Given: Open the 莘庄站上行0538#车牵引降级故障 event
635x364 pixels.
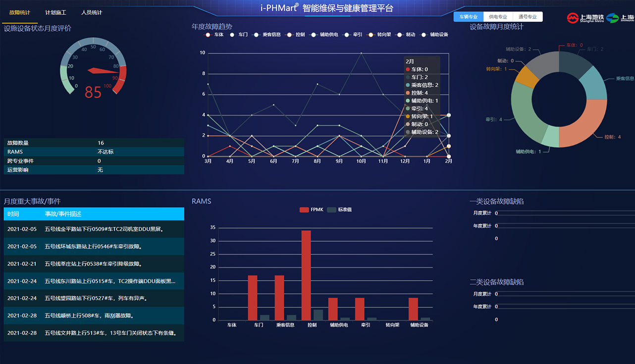Looking at the screenshot, I should (x=94, y=263).
